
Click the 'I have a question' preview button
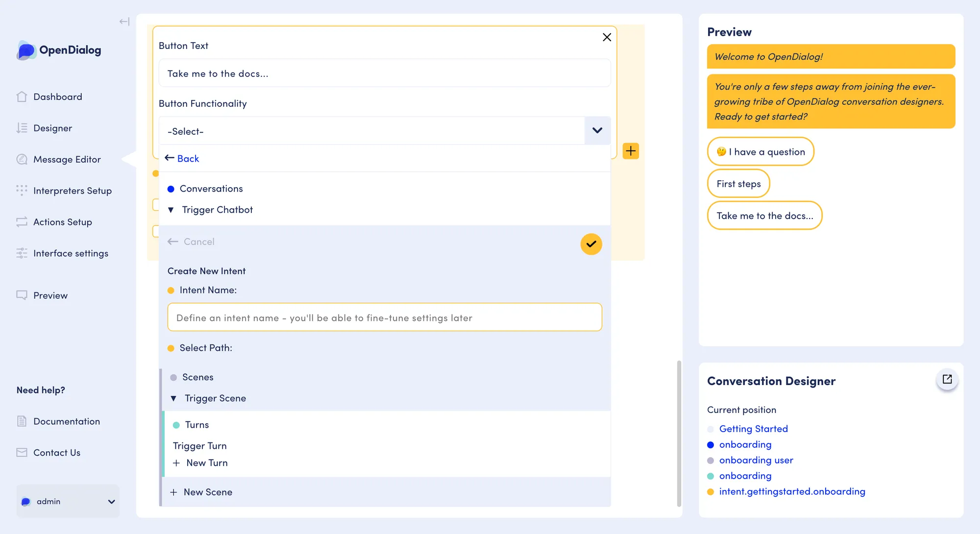click(760, 151)
